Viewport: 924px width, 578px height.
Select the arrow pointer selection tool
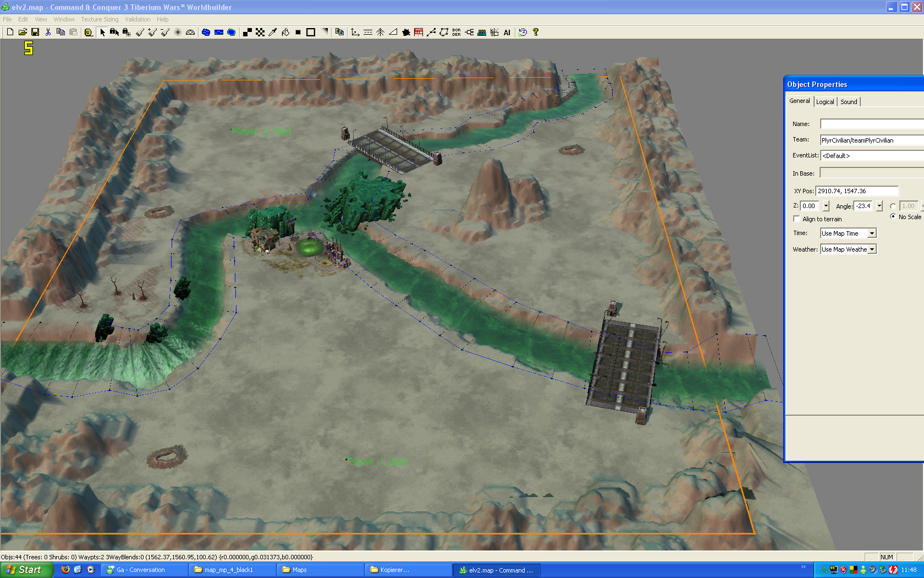[102, 32]
